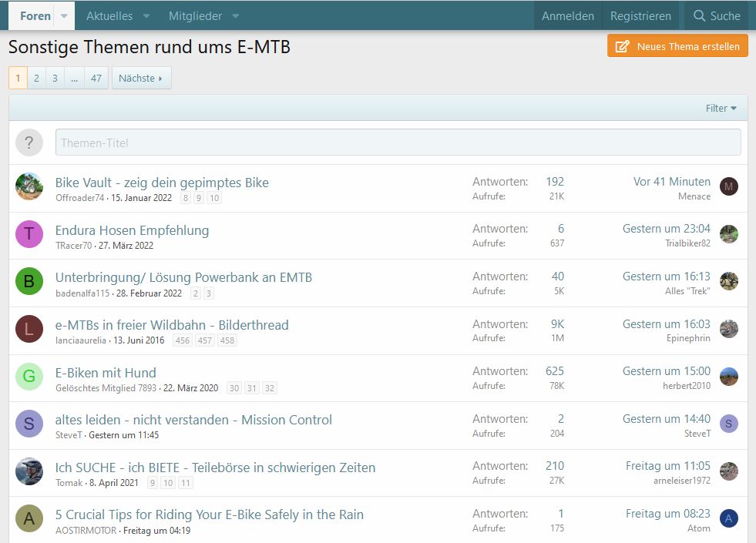Click into the Themen-Titel input field

398,142
